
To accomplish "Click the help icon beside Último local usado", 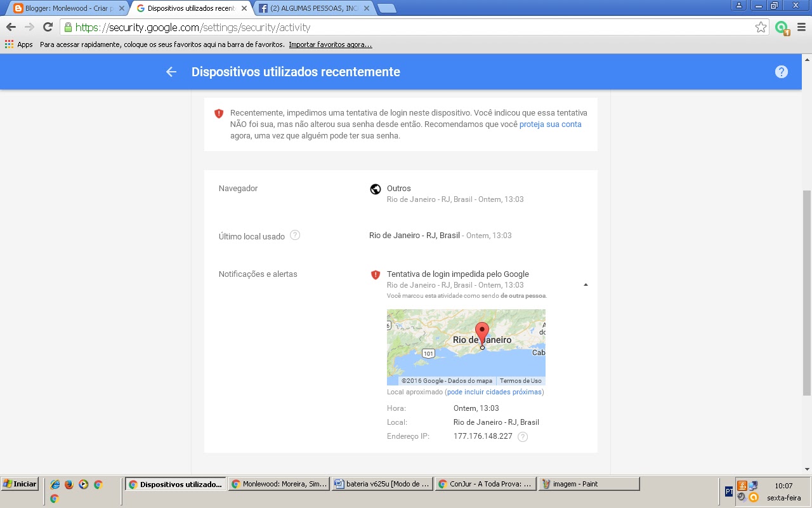I will coord(295,235).
